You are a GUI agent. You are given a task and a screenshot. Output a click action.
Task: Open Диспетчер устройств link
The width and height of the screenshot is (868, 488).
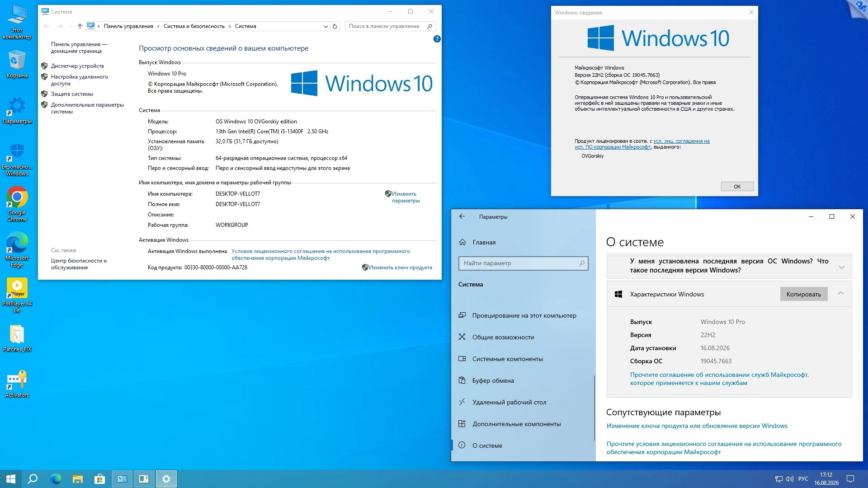(x=77, y=66)
